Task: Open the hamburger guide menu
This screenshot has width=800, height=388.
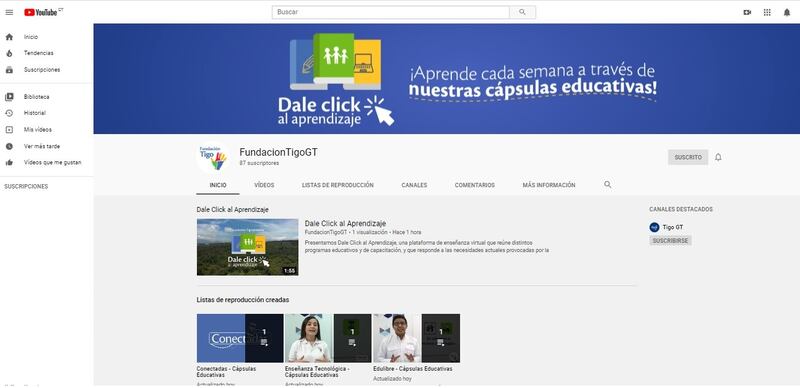Action: (9, 12)
